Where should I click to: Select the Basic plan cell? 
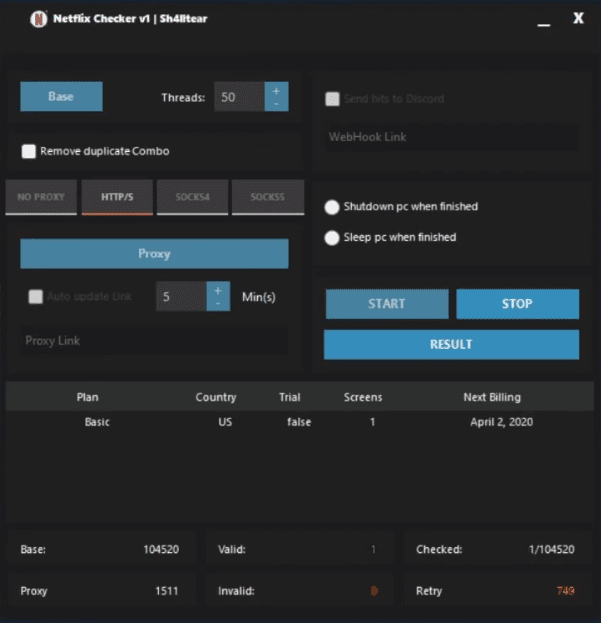[97, 422]
